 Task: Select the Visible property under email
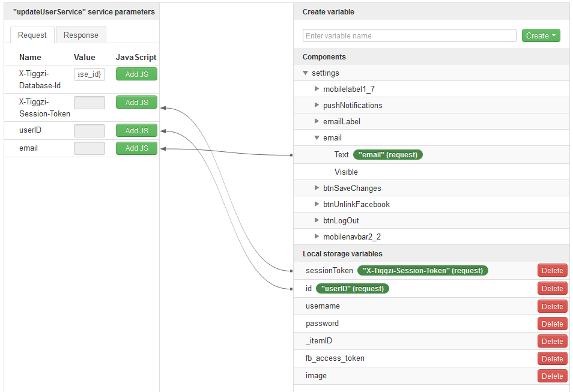pos(346,172)
